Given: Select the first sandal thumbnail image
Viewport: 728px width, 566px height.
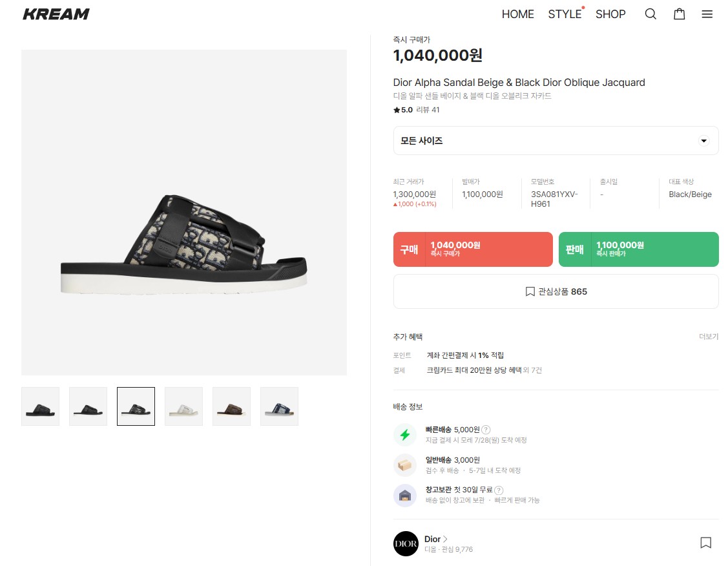Looking at the screenshot, I should [40, 406].
